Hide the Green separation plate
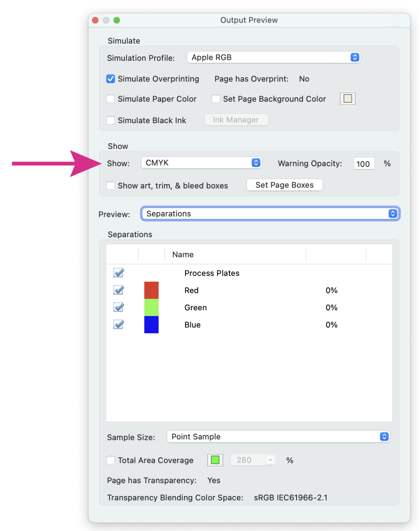 [x=118, y=307]
